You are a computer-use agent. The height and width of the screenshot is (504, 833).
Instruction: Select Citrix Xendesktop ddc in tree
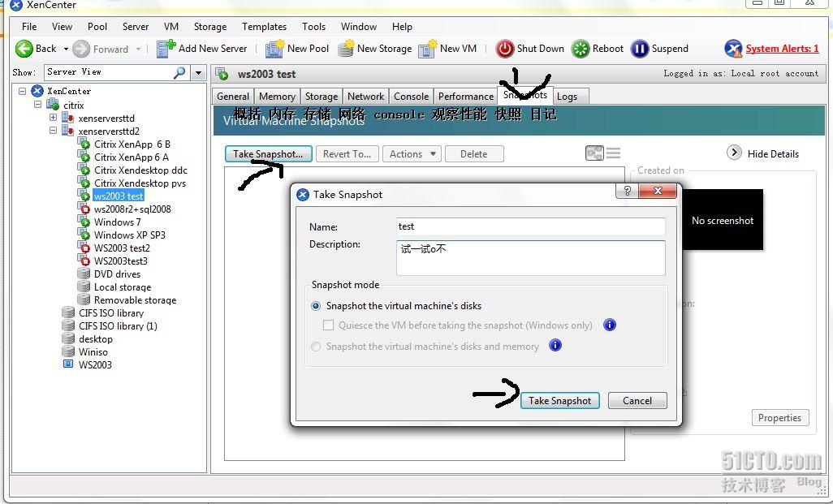[x=140, y=170]
